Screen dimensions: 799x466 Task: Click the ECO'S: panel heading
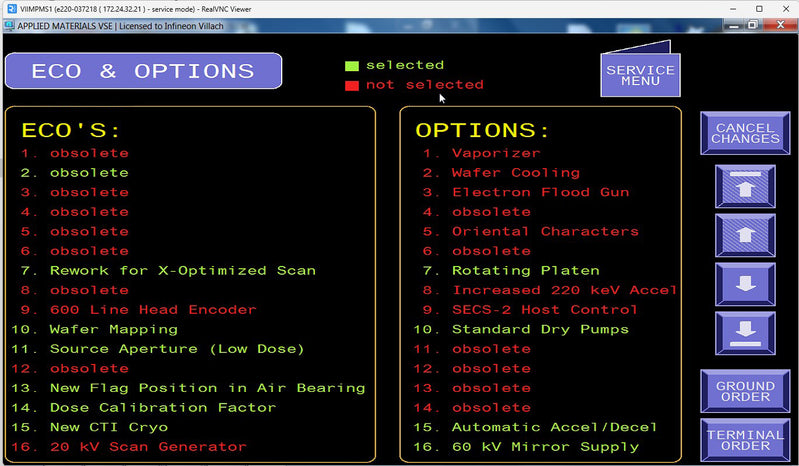[x=70, y=130]
